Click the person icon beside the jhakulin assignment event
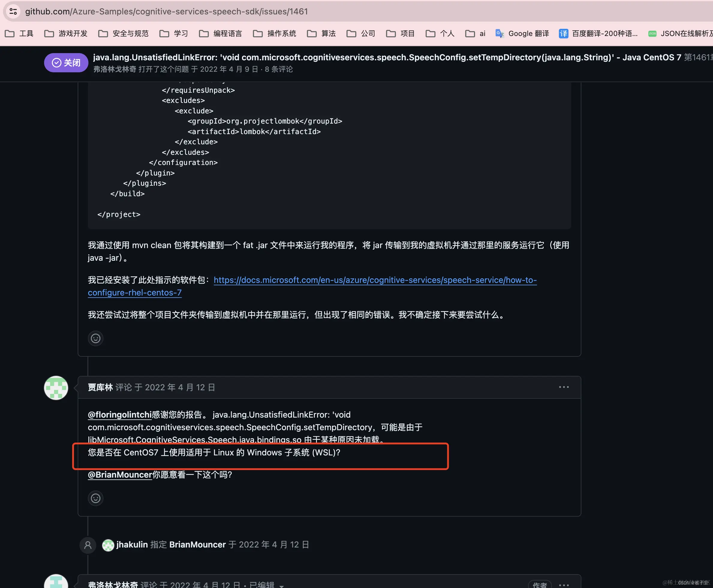 click(88, 545)
